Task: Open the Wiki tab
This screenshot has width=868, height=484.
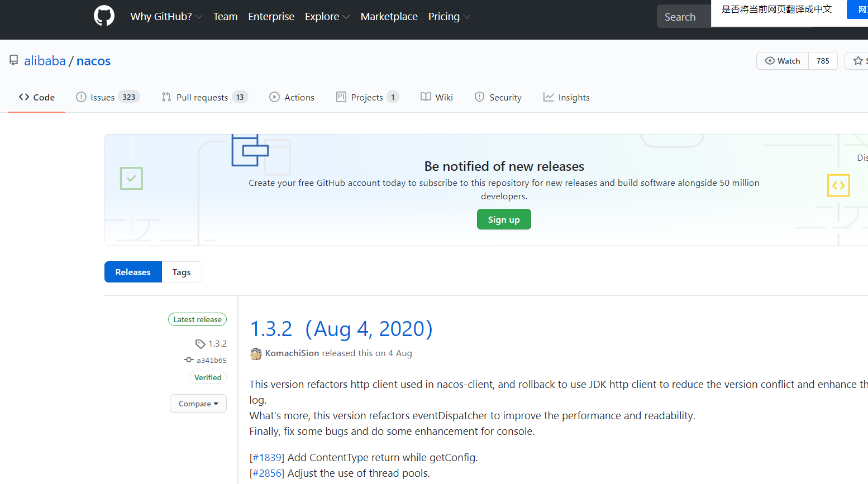Action: tap(437, 97)
